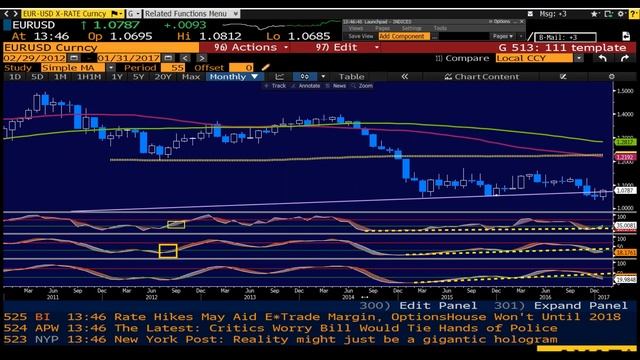Click the redo arrow

tap(625, 58)
